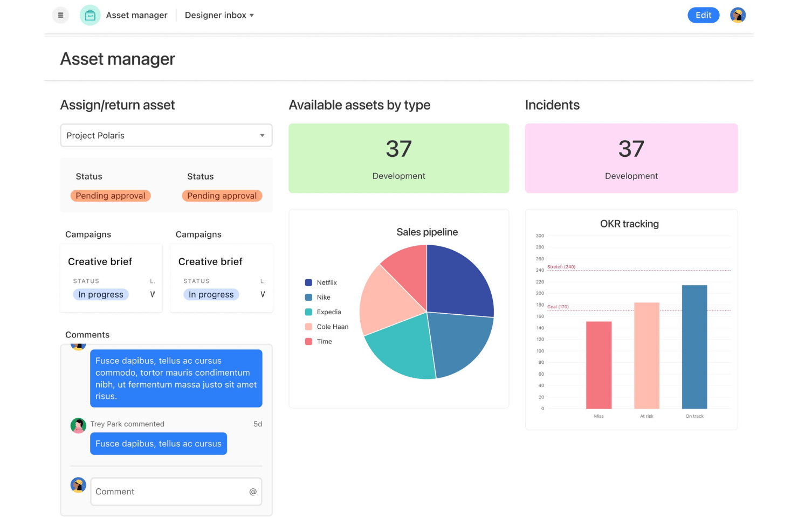798x532 pixels.
Task: Open the pink Development card under Incidents
Action: [631, 158]
